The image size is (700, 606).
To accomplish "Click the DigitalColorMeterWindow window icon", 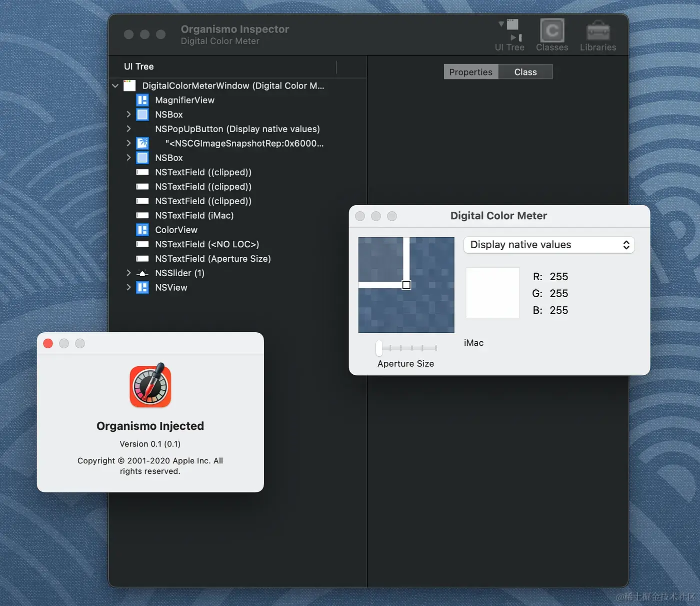I will [x=129, y=86].
